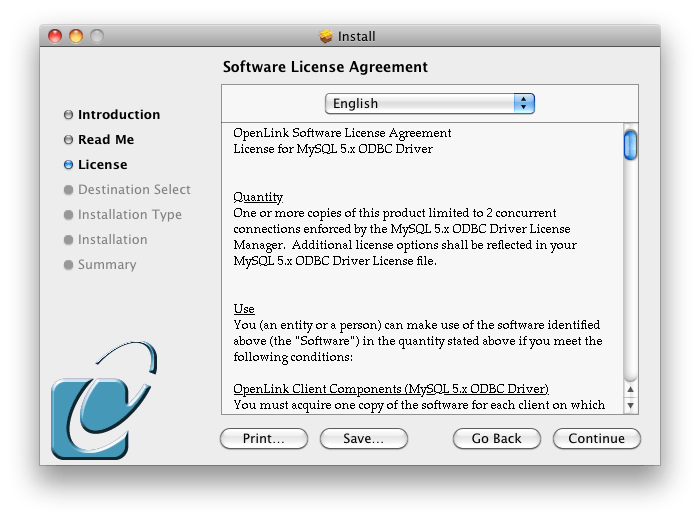
Task: Click the 'Software License Agreement' page title
Action: click(x=325, y=67)
